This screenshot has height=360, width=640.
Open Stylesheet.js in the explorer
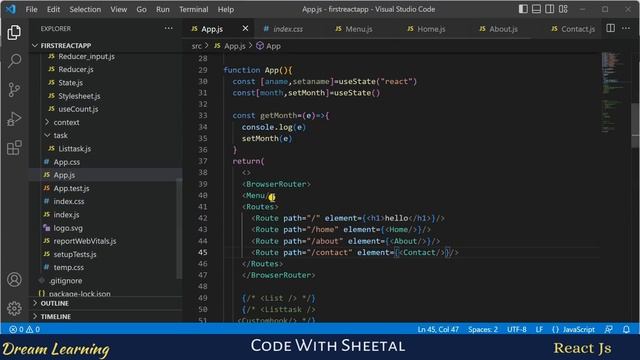[x=79, y=96]
